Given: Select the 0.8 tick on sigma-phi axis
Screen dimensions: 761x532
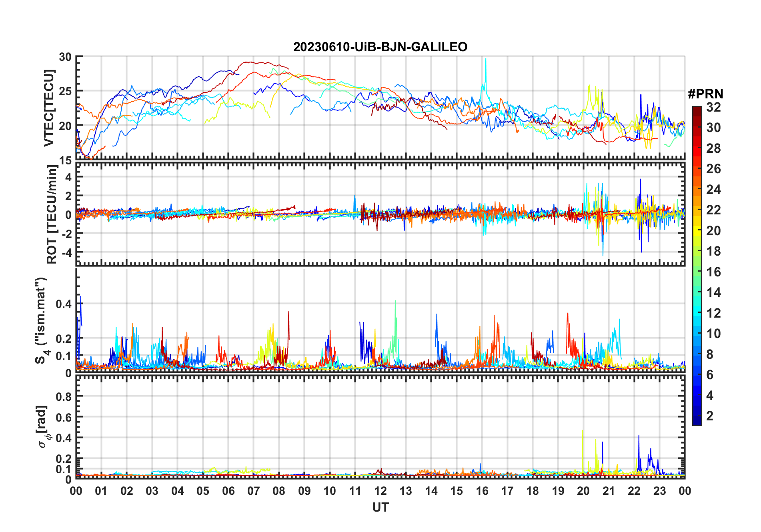Looking at the screenshot, I should (64, 396).
